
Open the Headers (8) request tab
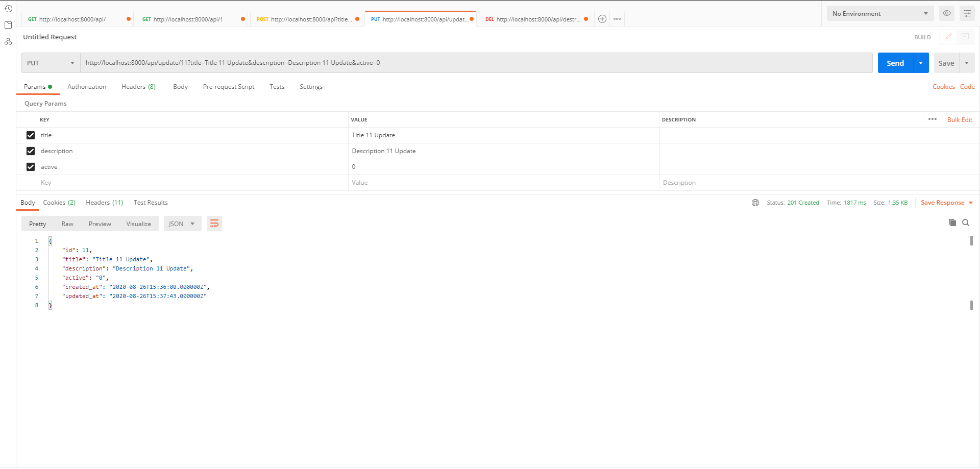[138, 87]
